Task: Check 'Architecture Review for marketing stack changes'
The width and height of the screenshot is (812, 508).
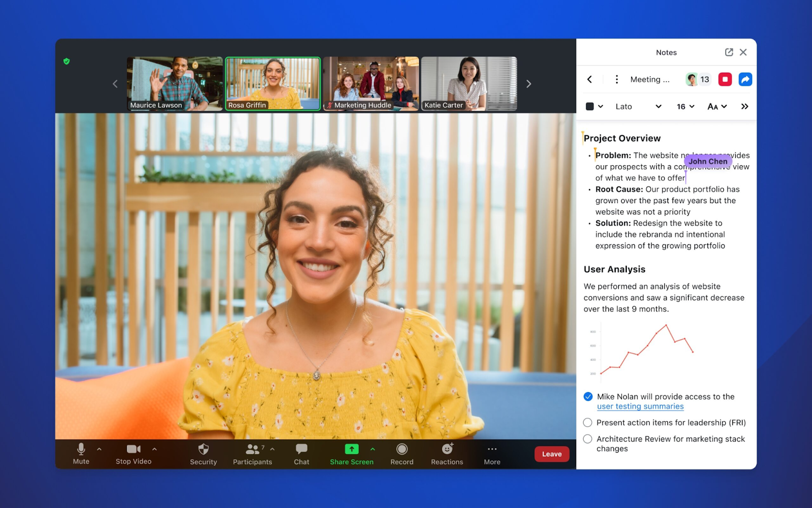Action: point(587,439)
